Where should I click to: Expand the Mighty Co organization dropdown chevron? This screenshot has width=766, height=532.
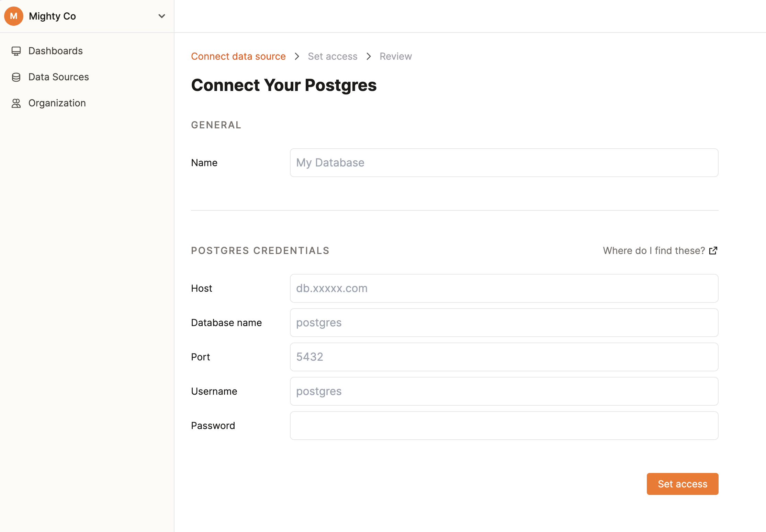click(162, 16)
